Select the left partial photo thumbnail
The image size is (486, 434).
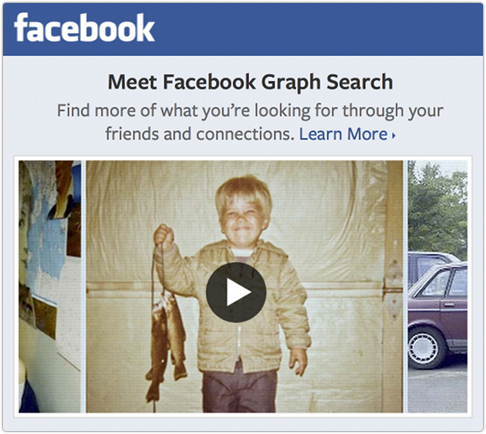pyautogui.click(x=50, y=286)
